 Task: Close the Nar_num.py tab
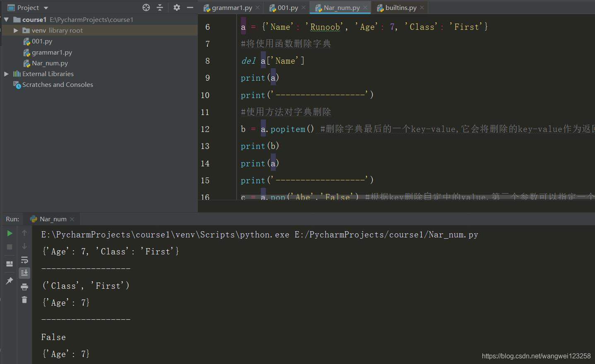(x=365, y=7)
